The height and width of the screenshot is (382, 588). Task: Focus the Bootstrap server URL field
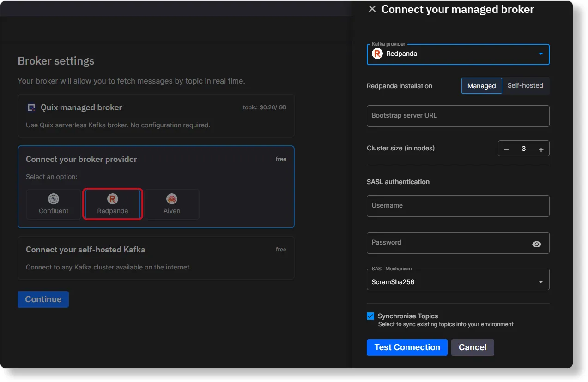click(x=458, y=116)
